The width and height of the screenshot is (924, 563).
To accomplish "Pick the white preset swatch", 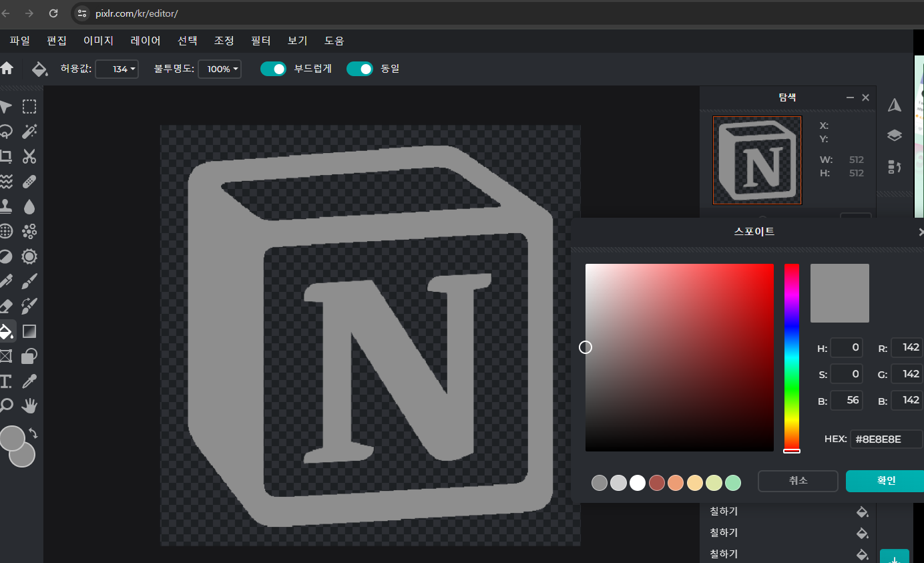I will [x=638, y=483].
